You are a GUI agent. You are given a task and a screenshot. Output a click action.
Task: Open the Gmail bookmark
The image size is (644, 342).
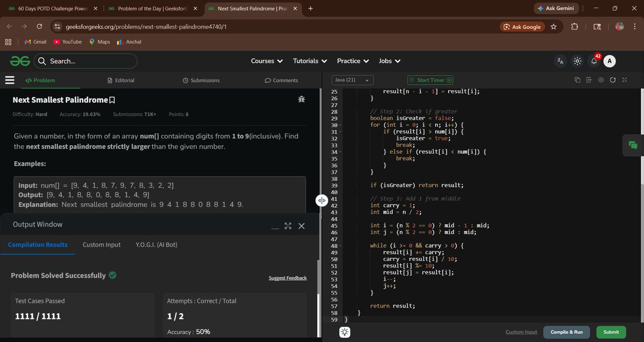point(35,42)
